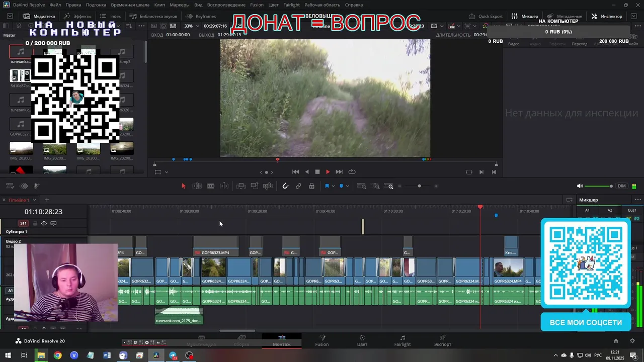644x362 pixels.
Task: Jump to first frame
Action: (x=296, y=172)
